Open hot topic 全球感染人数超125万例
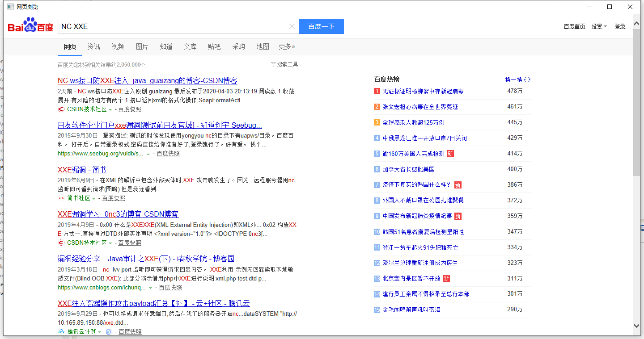 pyautogui.click(x=414, y=122)
